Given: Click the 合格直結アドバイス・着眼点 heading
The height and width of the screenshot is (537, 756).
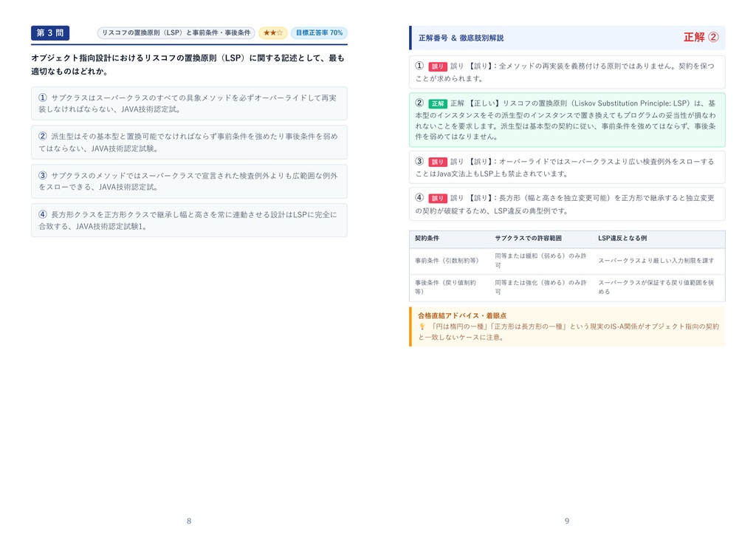Looking at the screenshot, I should coord(462,315).
